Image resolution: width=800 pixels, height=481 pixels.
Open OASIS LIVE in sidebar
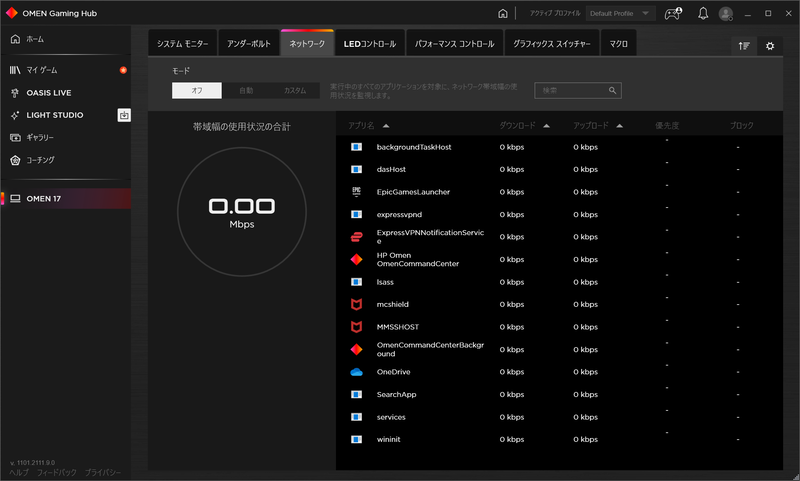point(66,93)
